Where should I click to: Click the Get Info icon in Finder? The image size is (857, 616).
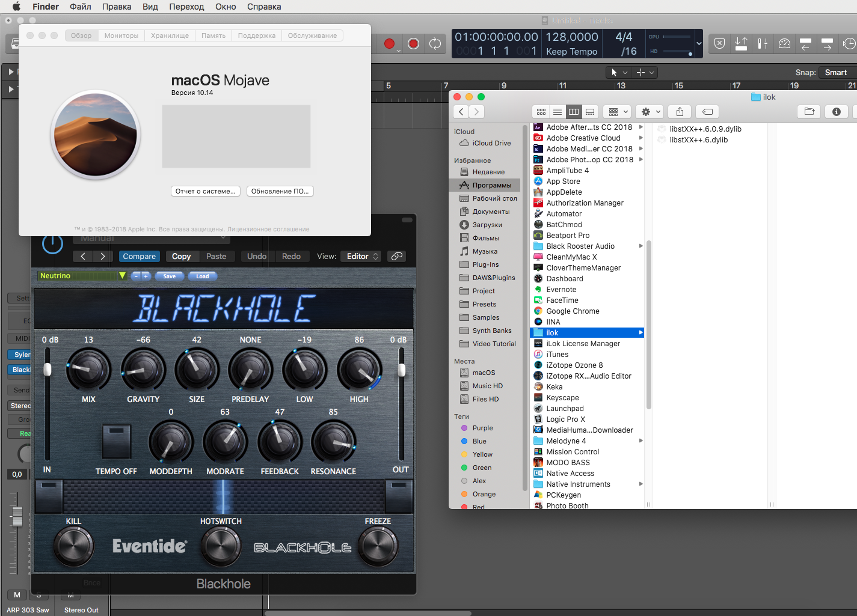(836, 112)
